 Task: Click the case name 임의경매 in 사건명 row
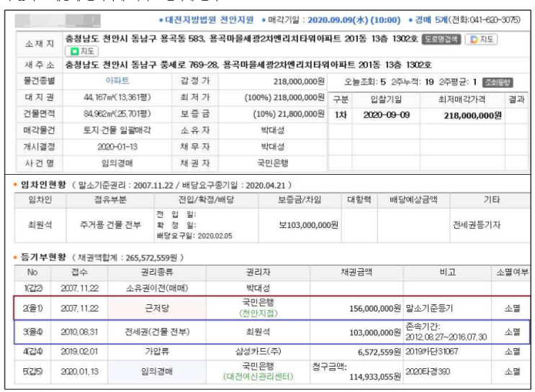tap(117, 163)
